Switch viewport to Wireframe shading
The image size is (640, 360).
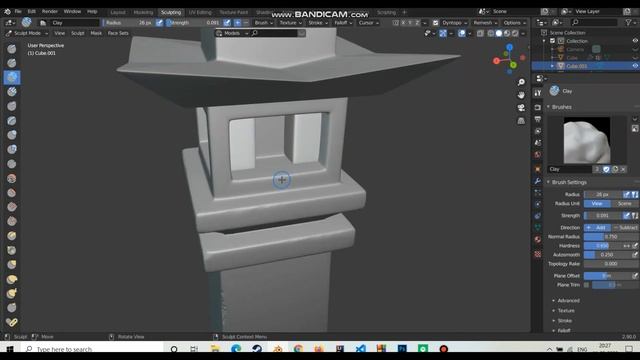[491, 33]
